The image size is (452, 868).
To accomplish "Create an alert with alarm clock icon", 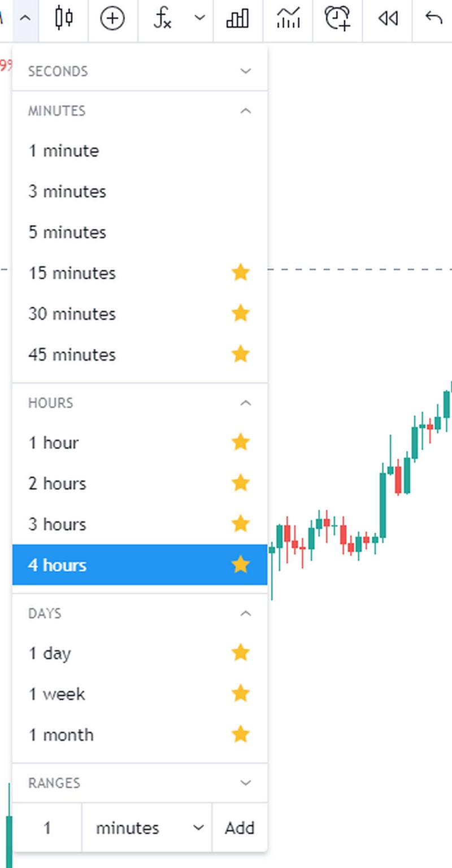I will coord(337,19).
